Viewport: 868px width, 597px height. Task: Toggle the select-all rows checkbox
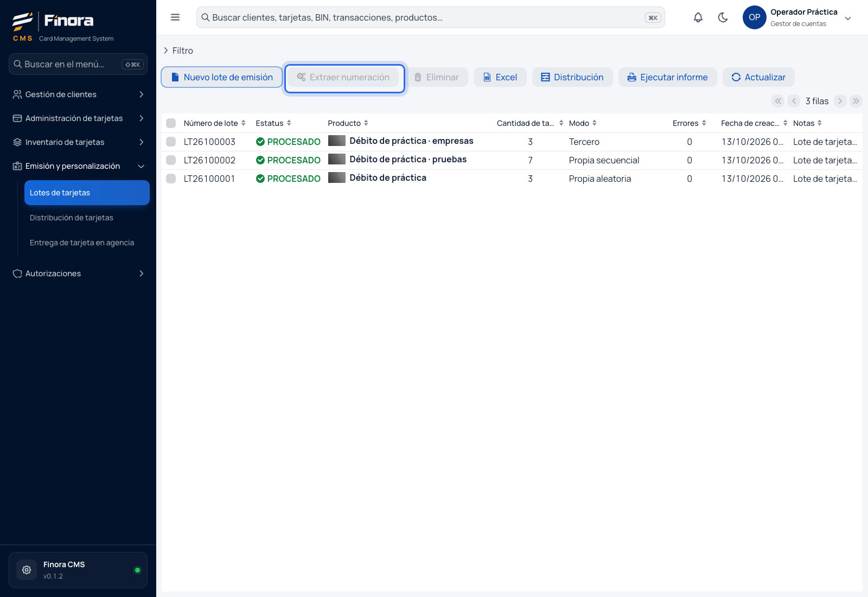pos(171,123)
